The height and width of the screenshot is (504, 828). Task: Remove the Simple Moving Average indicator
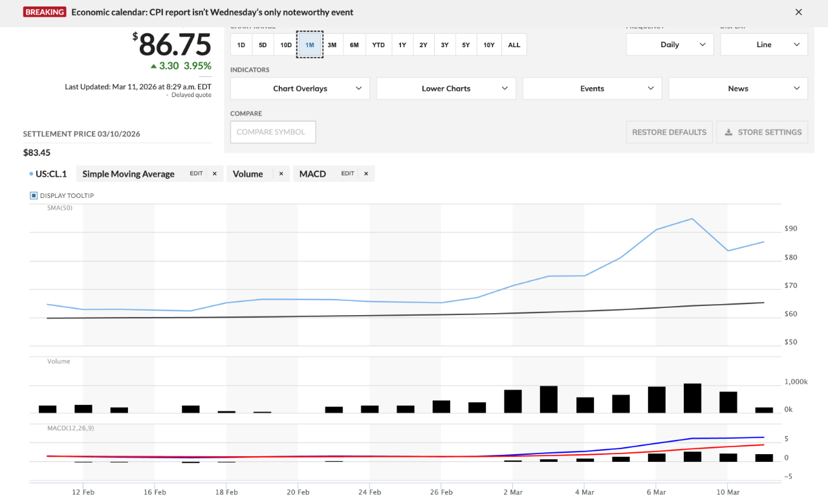click(x=214, y=173)
